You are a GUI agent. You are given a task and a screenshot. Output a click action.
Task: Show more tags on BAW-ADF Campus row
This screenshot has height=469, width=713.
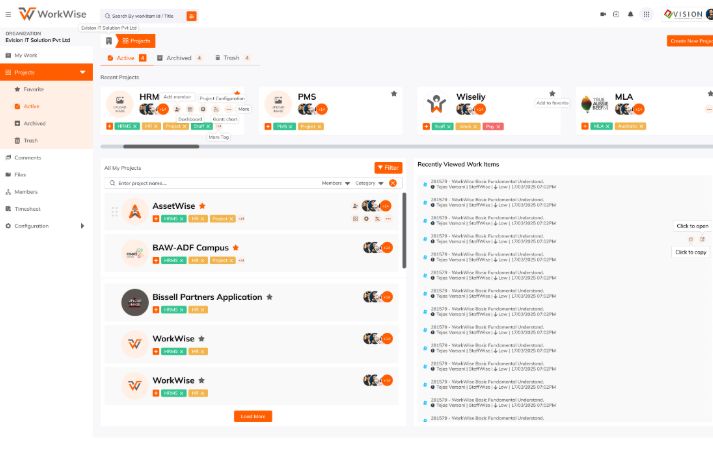[x=241, y=261]
